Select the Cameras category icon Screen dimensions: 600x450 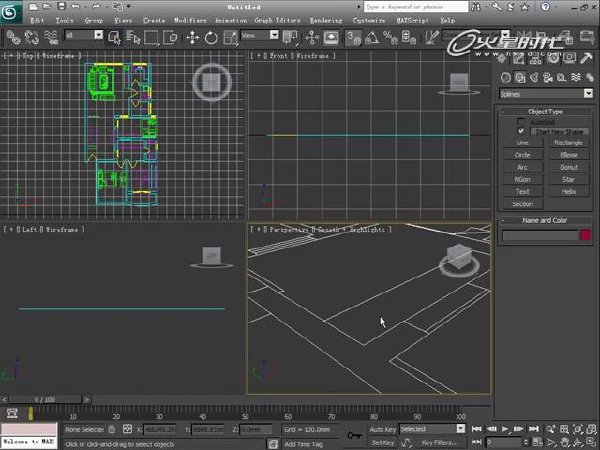[548, 78]
